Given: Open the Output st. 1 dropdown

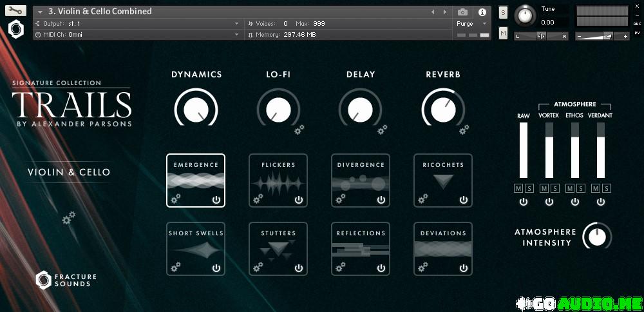Looking at the screenshot, I should click(x=138, y=23).
